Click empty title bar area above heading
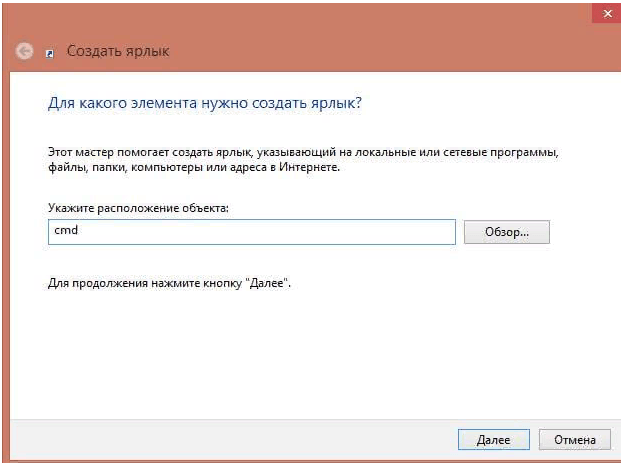The image size is (624, 465). click(x=318, y=24)
